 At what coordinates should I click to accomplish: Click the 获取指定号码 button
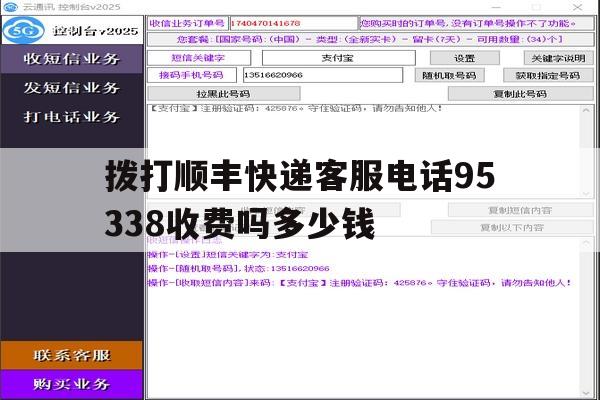[548, 75]
